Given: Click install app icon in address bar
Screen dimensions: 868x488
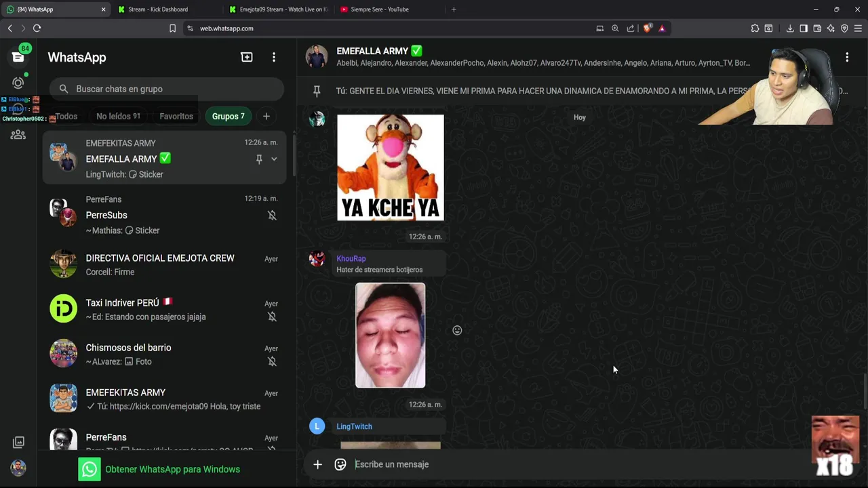Looking at the screenshot, I should 600,28.
